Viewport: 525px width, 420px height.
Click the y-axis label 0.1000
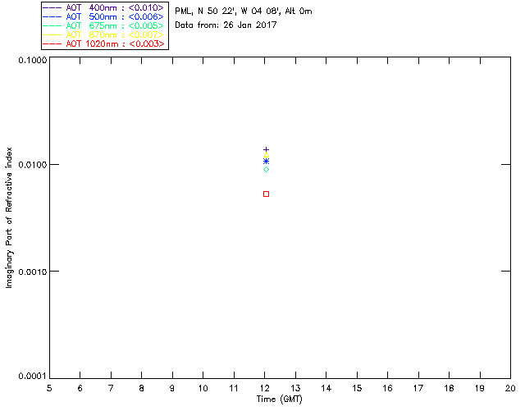[x=33, y=61]
